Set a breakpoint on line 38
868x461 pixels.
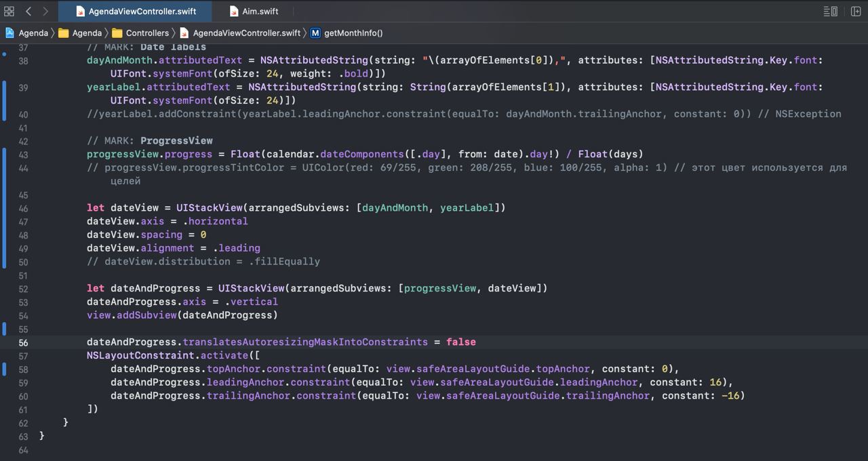tap(24, 60)
